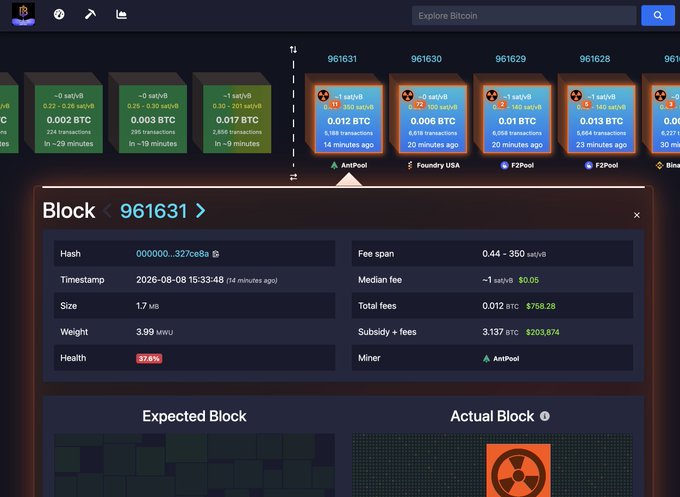
Task: Click orange badge 72 on block 961630
Action: 419,105
